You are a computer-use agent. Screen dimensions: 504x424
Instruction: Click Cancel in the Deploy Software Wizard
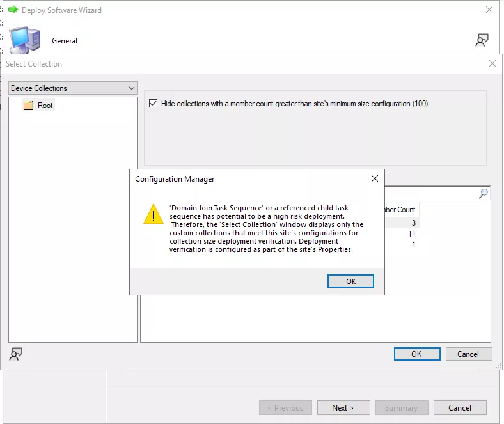pyautogui.click(x=460, y=407)
